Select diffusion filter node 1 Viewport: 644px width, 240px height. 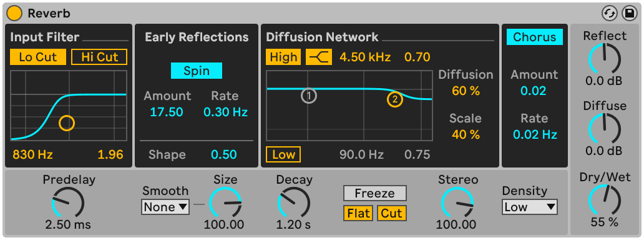pyautogui.click(x=308, y=96)
